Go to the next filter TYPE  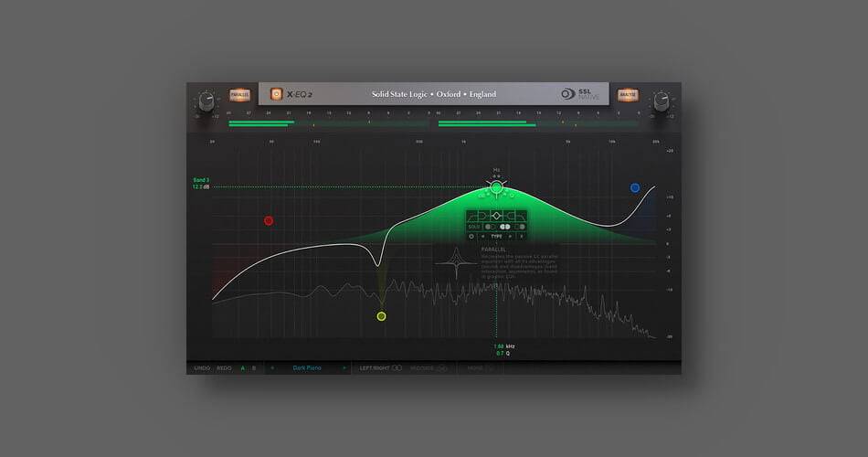point(510,236)
